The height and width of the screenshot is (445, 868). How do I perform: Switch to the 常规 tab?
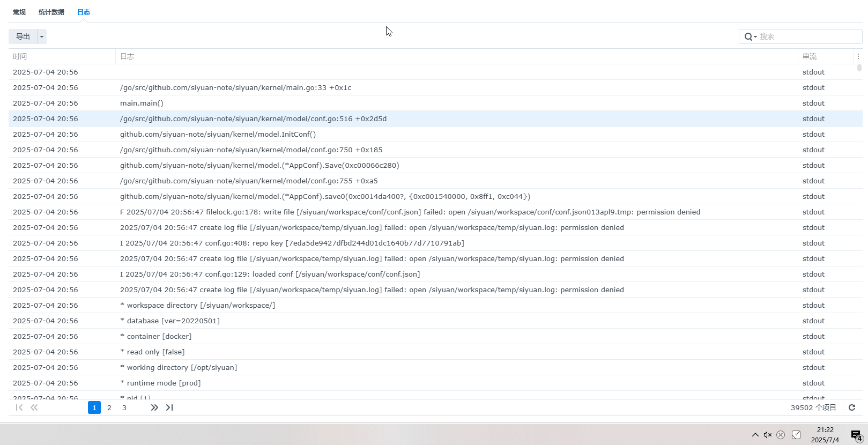(19, 12)
